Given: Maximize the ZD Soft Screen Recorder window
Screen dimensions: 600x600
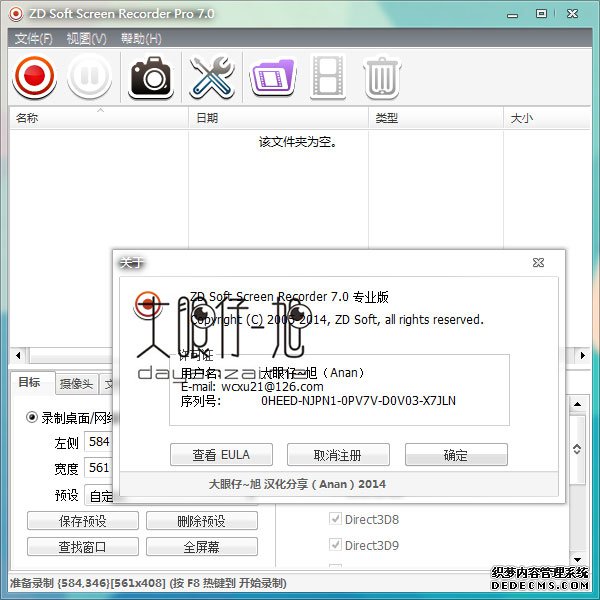Looking at the screenshot, I should point(541,14).
